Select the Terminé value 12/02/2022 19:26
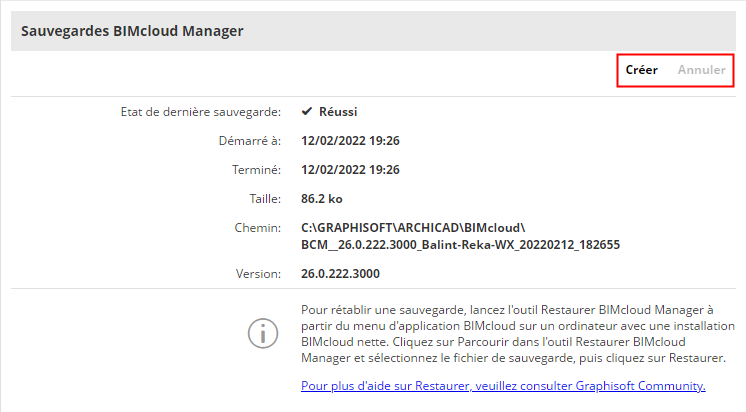This screenshot has width=746, height=412. coord(350,170)
